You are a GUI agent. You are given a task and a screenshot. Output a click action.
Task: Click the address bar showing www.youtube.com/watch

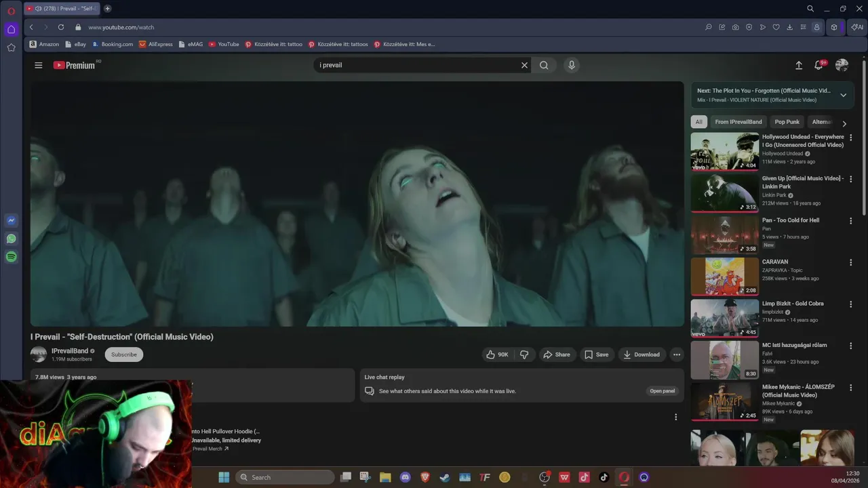pos(121,27)
